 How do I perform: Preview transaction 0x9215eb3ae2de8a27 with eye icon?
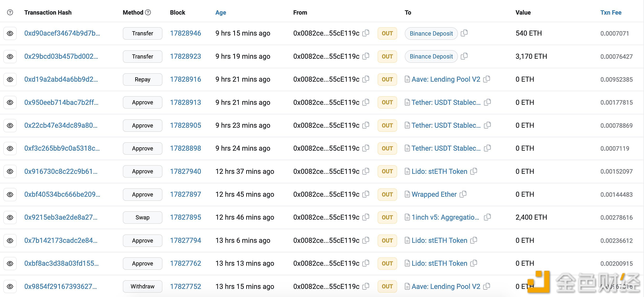point(10,217)
